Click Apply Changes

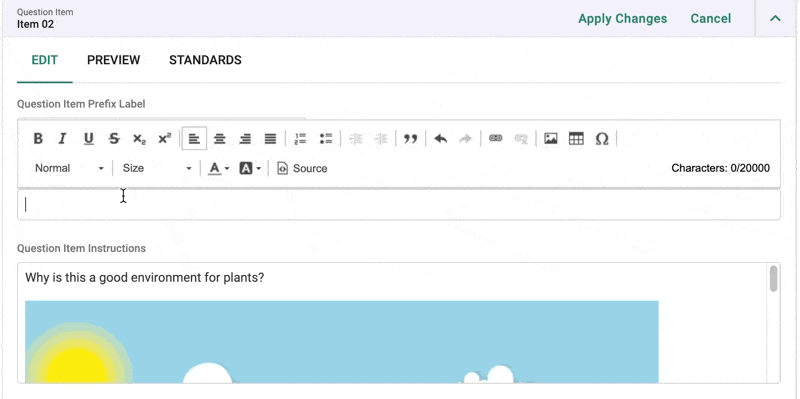click(x=622, y=19)
